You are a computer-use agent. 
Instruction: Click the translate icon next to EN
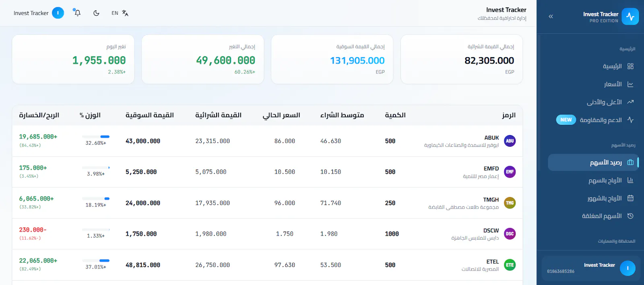point(125,13)
